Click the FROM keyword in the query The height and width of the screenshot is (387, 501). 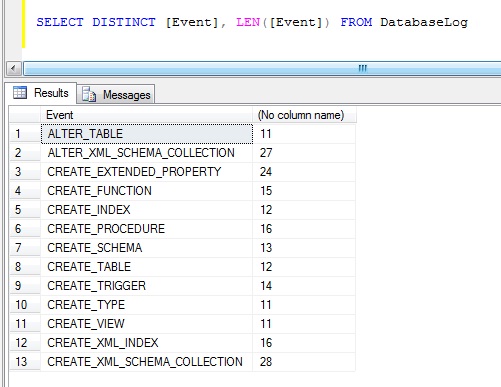click(356, 22)
